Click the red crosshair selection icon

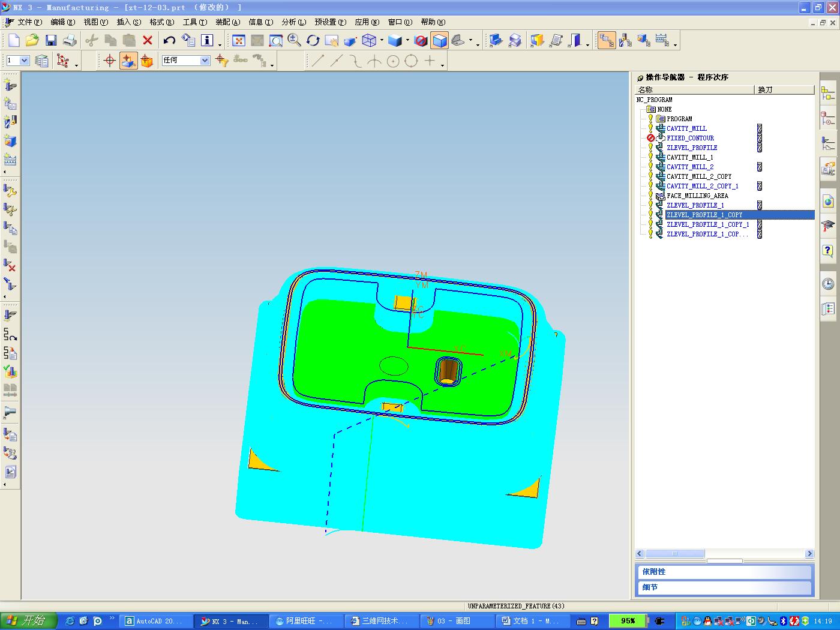pyautogui.click(x=110, y=61)
